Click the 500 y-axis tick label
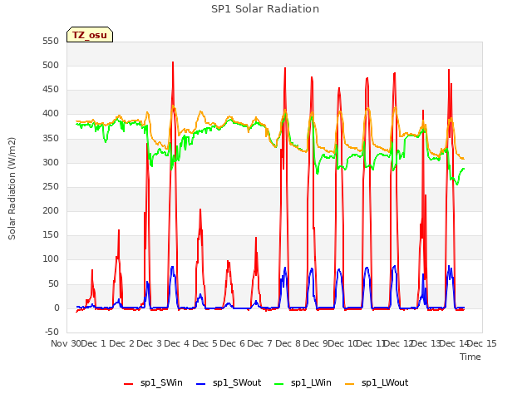This screenshot has height=399, width=532. [51, 65]
